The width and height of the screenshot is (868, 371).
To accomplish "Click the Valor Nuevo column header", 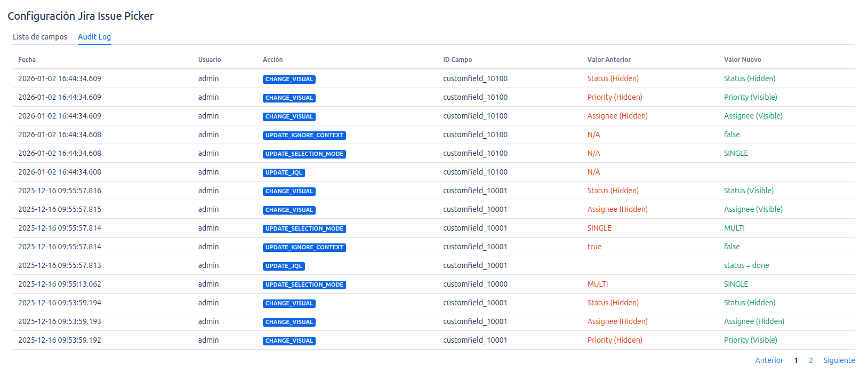I will click(x=742, y=60).
